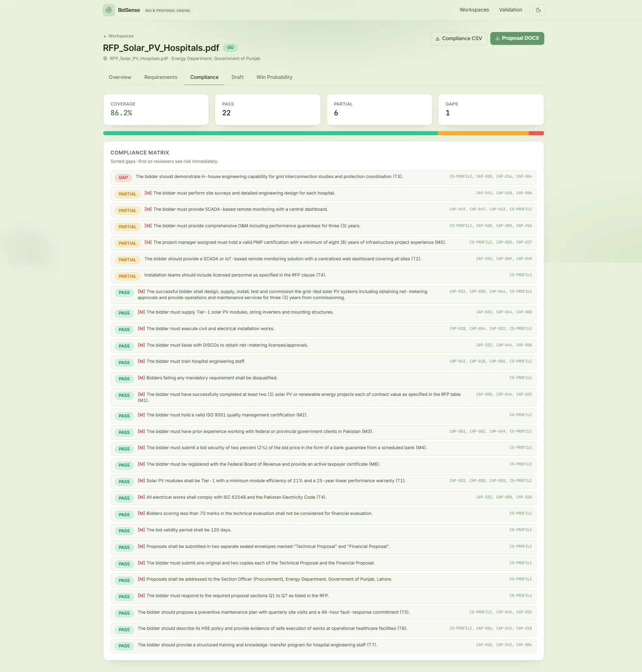Click the green segment of coverage bar
The image size is (642, 672).
click(270, 133)
